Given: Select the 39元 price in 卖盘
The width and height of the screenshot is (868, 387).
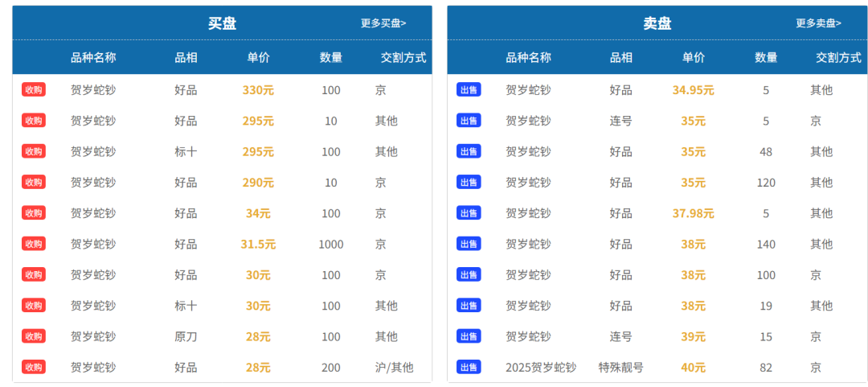Looking at the screenshot, I should 693,336.
